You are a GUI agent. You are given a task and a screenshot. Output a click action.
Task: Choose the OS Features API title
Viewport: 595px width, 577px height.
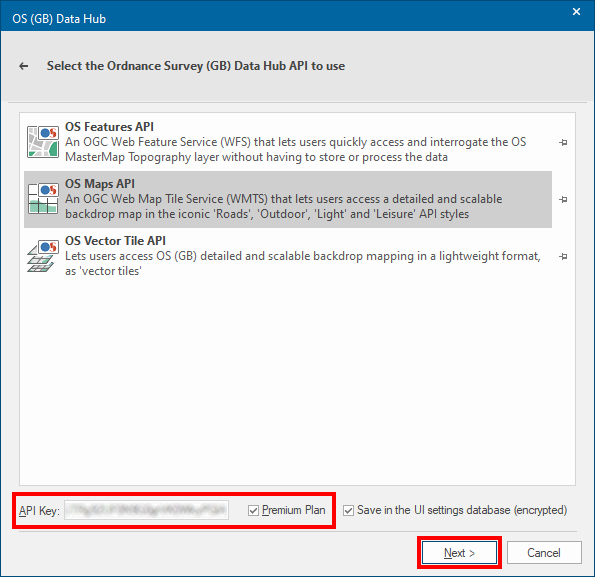[x=109, y=127]
